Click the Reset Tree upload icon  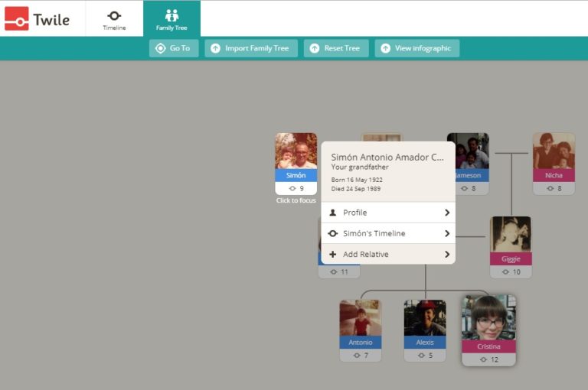tap(314, 48)
